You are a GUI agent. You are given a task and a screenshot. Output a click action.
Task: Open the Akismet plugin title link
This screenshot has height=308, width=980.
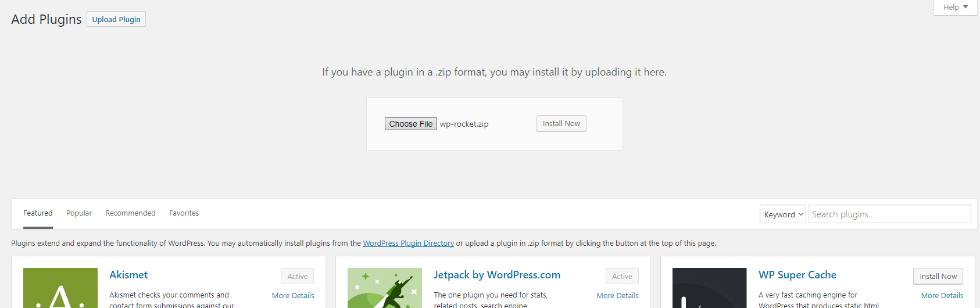click(128, 275)
